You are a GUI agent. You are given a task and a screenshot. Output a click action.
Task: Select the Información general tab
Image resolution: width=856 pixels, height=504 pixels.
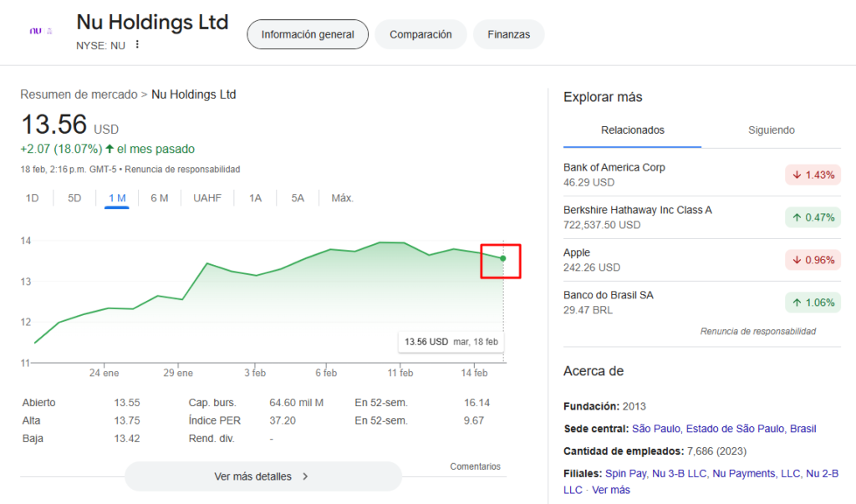coord(308,34)
